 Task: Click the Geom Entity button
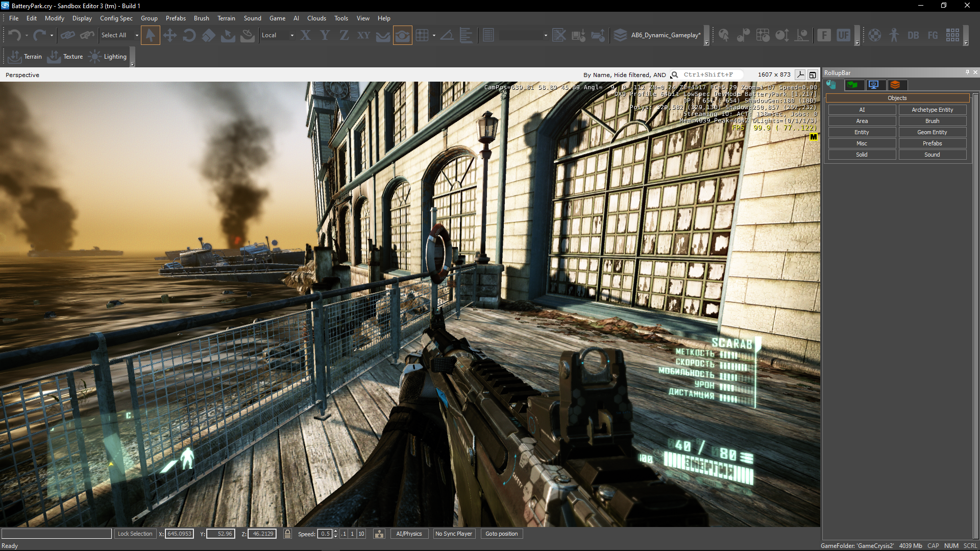pyautogui.click(x=932, y=132)
